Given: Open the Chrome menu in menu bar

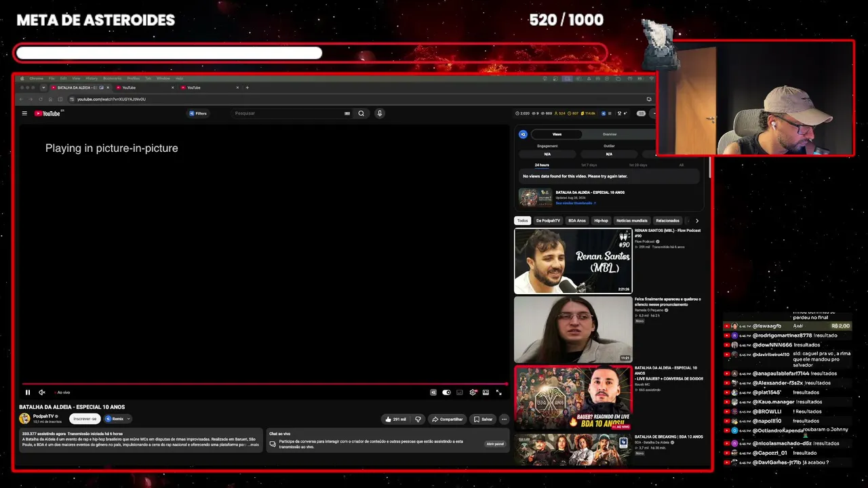Looking at the screenshot, I should pyautogui.click(x=36, y=79).
